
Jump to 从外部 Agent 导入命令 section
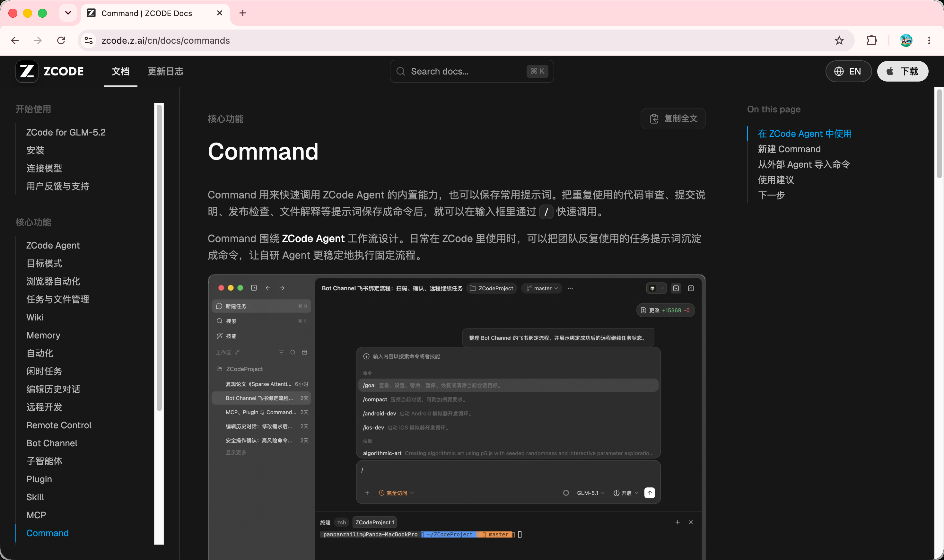pos(804,164)
